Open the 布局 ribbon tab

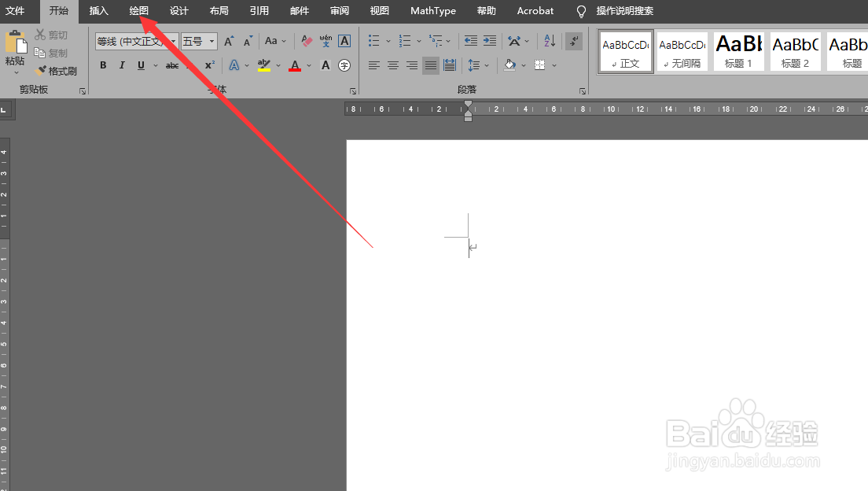click(x=219, y=11)
